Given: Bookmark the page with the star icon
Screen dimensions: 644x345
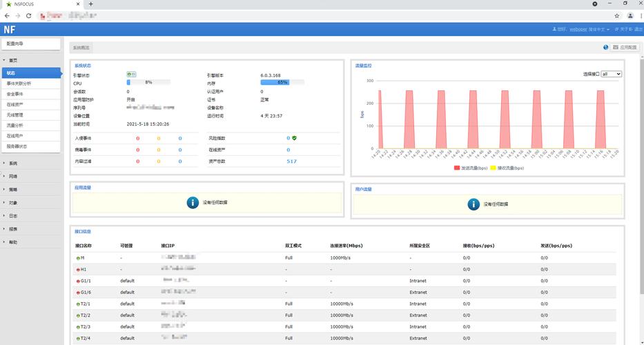Looking at the screenshot, I should pos(616,16).
